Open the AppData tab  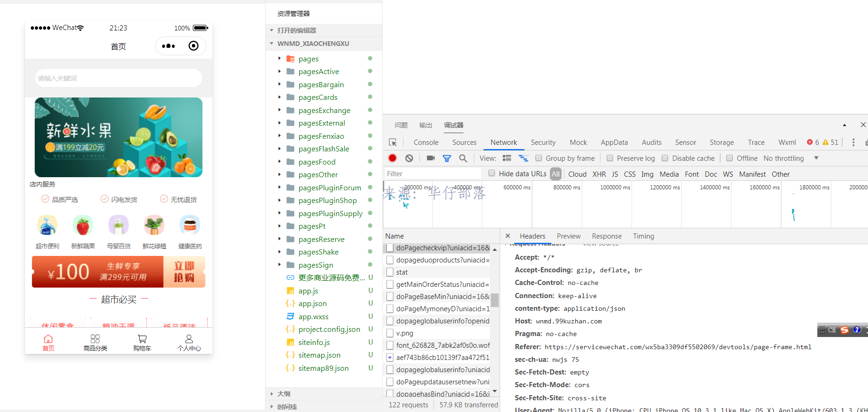pos(614,142)
